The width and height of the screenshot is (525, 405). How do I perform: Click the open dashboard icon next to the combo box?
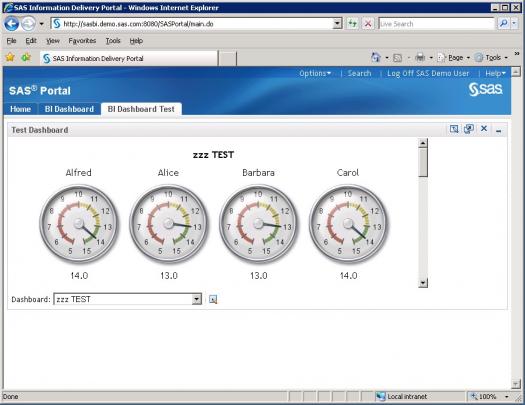213,299
